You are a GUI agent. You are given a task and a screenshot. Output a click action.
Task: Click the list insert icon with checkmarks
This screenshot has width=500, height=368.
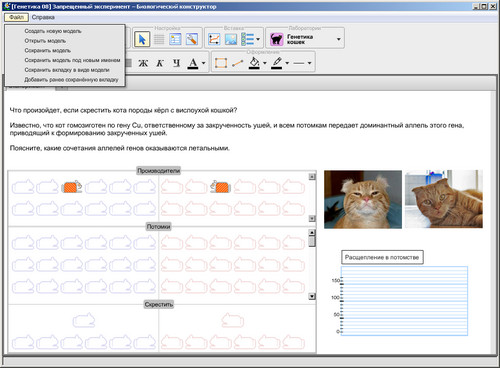coord(248,39)
